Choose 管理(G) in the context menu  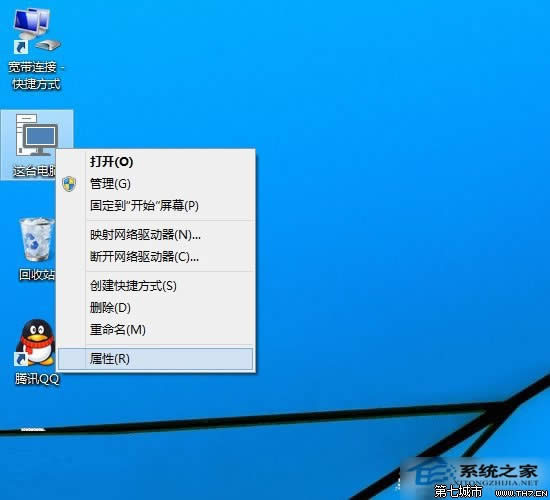pyautogui.click(x=155, y=184)
